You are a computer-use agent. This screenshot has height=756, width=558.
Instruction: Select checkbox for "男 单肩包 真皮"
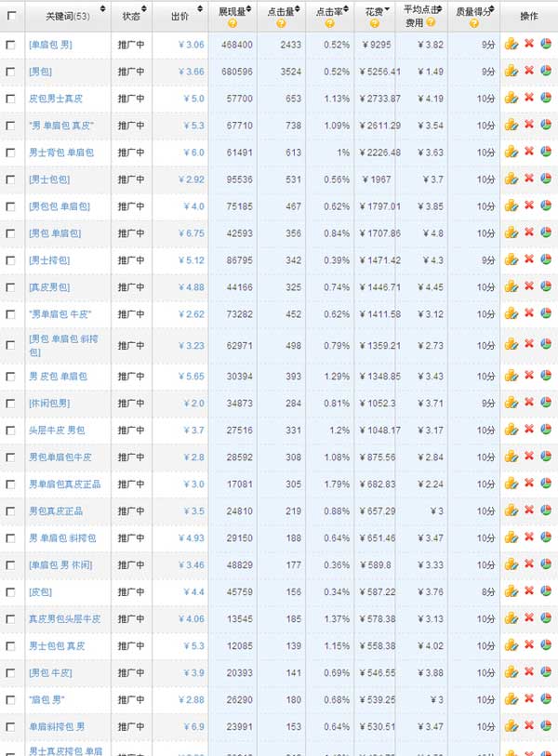10,126
